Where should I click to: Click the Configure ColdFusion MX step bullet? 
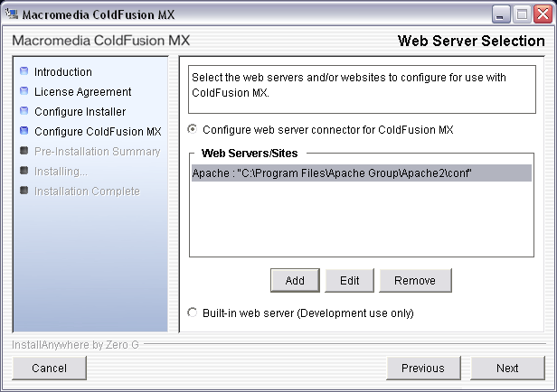click(x=24, y=131)
